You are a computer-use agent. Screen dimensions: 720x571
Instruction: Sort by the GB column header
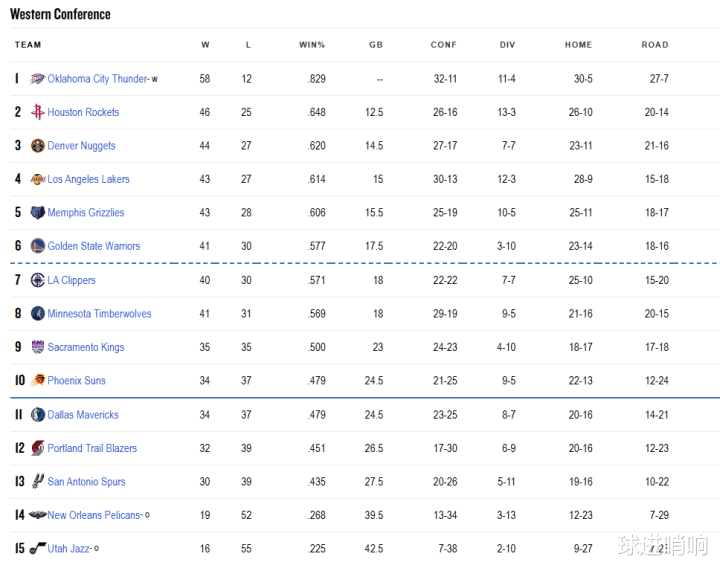[x=376, y=45]
